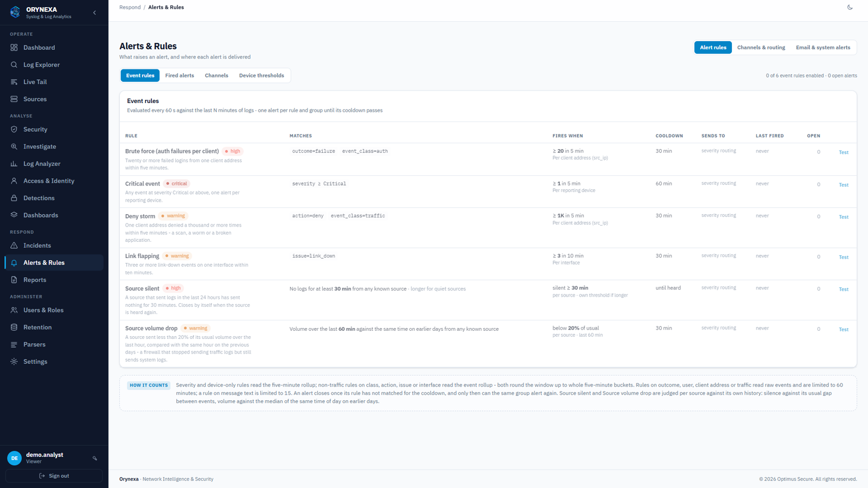Open Detections lock icon
868x488 pixels.
(x=14, y=198)
